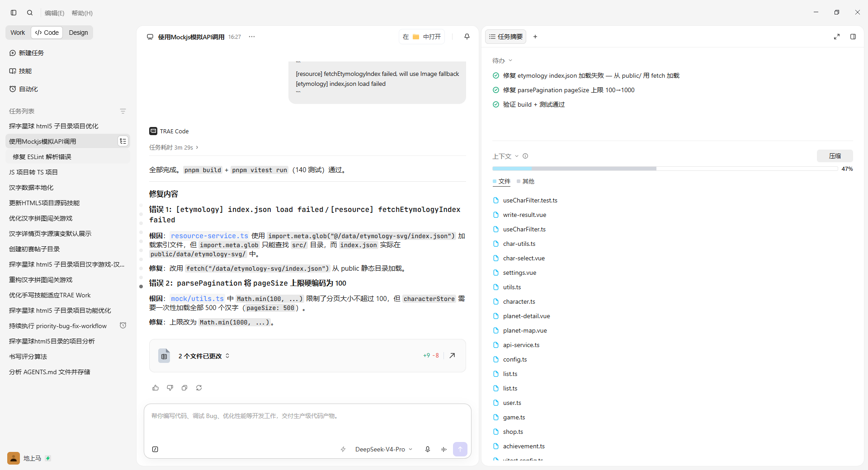Click the 压缩 compress button
Viewport: 868px width, 470px height.
[835, 156]
